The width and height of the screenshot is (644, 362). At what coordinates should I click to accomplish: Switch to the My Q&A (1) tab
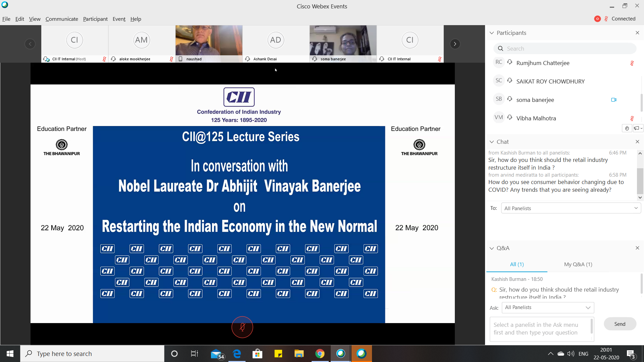[x=578, y=264]
